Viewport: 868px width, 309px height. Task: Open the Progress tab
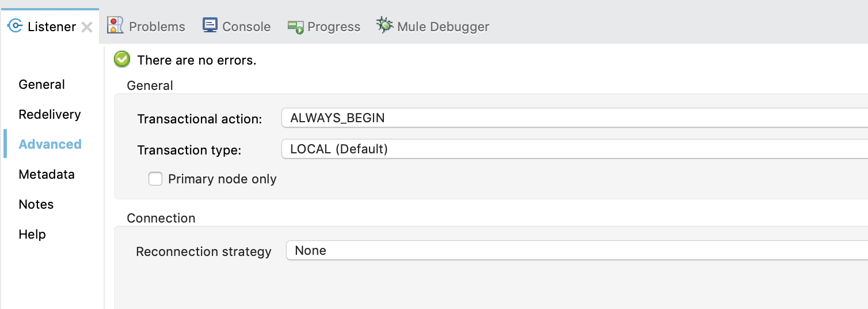(x=334, y=27)
